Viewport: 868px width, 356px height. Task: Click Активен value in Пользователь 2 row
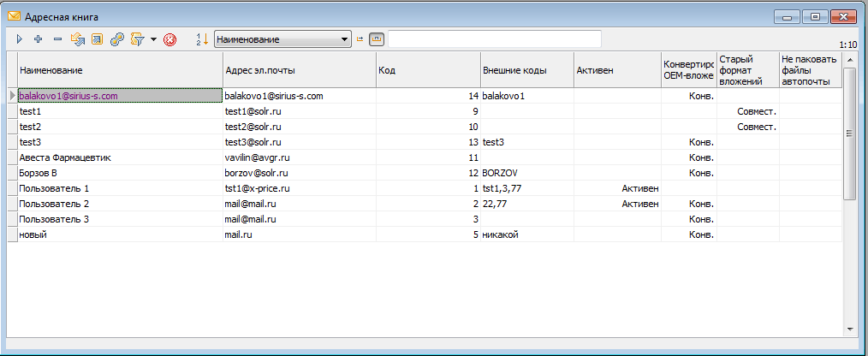[617, 204]
